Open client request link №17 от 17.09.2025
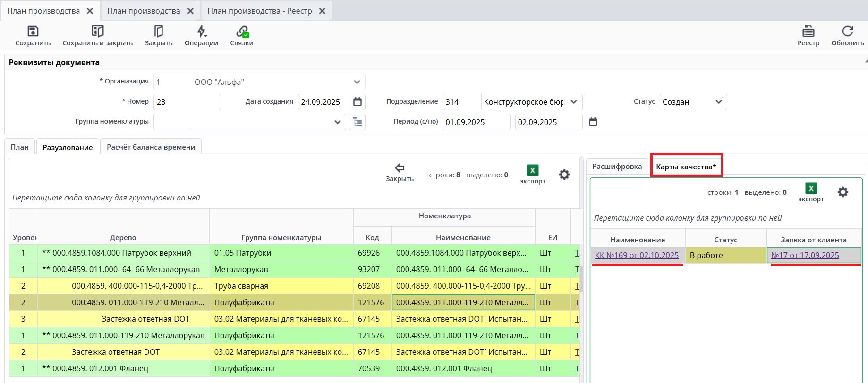868x383 pixels. coord(805,255)
